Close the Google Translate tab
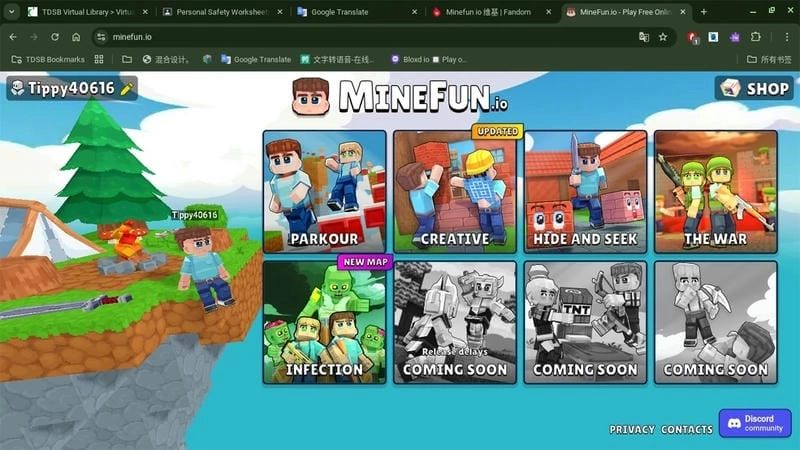Screen dimensions: 800x450 coord(414,12)
